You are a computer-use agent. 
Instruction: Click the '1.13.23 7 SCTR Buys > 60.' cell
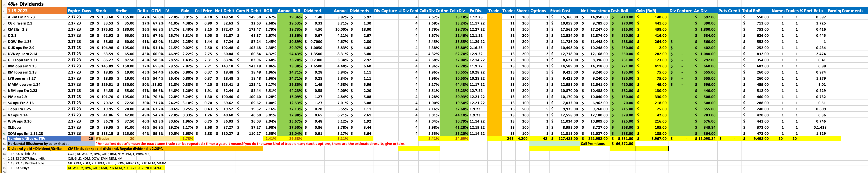coord(37,158)
